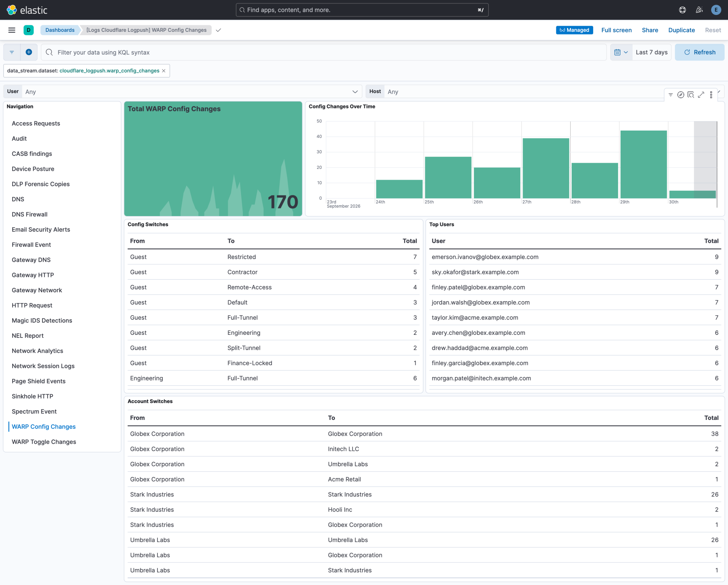Navigate to WARP Toggle Changes dashboard
Image resolution: width=728 pixels, height=585 pixels.
pyautogui.click(x=44, y=442)
